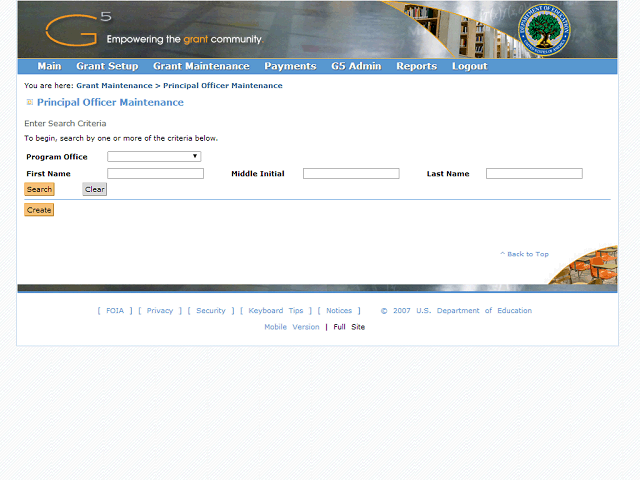Follow the Principal Officer Maintenance breadcrumb link
Image resolution: width=640 pixels, height=480 pixels.
(x=223, y=86)
